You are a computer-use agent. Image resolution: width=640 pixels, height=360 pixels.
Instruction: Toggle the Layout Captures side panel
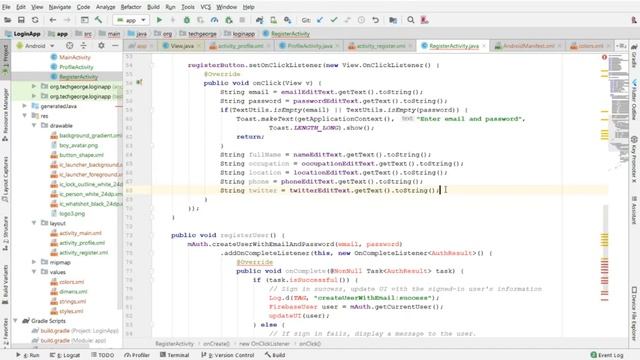pos(5,179)
